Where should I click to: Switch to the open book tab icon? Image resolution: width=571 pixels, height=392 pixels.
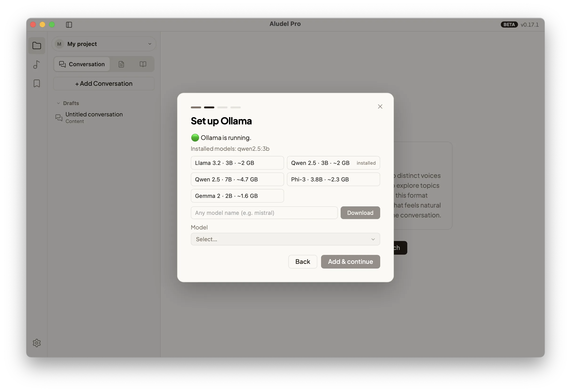click(143, 64)
